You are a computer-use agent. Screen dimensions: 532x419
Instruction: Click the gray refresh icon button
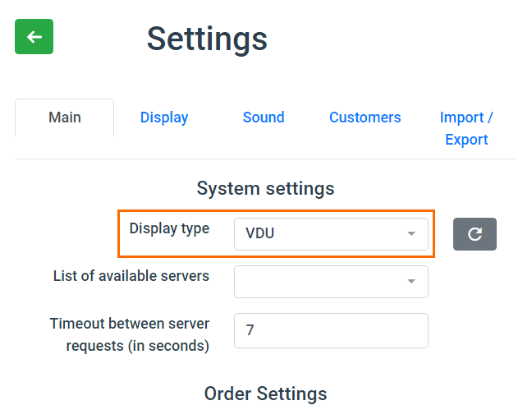click(x=475, y=234)
